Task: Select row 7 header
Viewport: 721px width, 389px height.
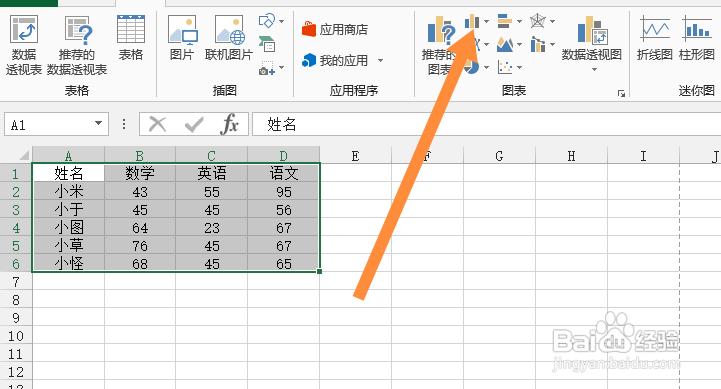Action: click(x=16, y=281)
